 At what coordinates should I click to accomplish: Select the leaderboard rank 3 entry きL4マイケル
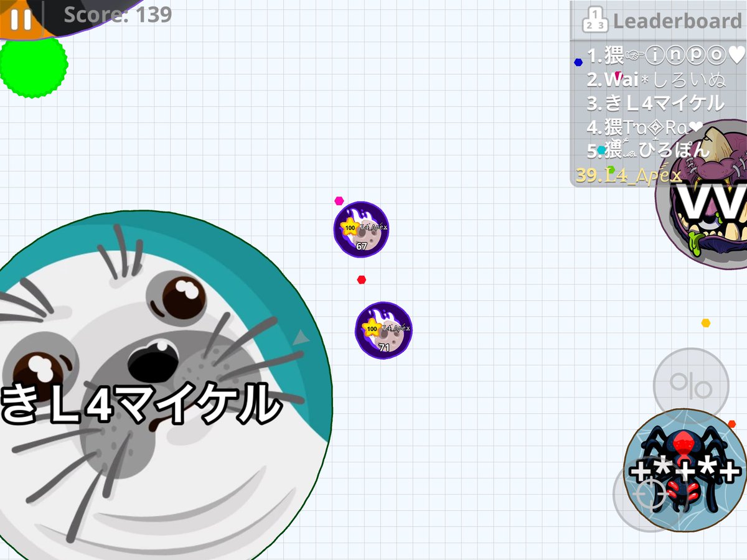coord(655,103)
